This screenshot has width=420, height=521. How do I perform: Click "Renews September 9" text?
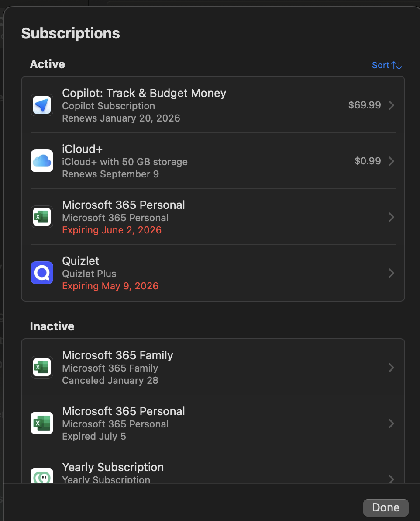coord(110,174)
